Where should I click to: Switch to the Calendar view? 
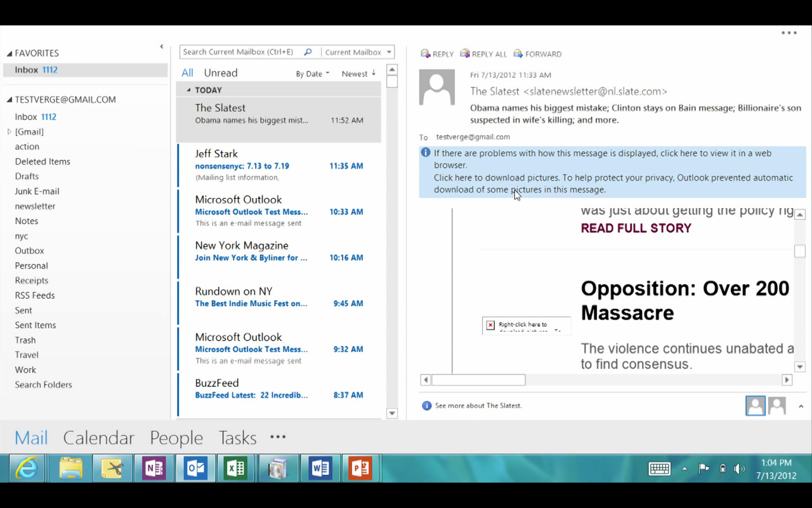[x=98, y=438]
